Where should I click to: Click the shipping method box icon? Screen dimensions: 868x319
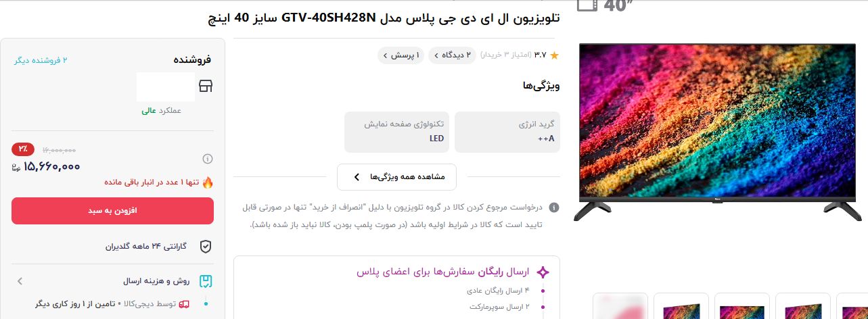point(206,281)
